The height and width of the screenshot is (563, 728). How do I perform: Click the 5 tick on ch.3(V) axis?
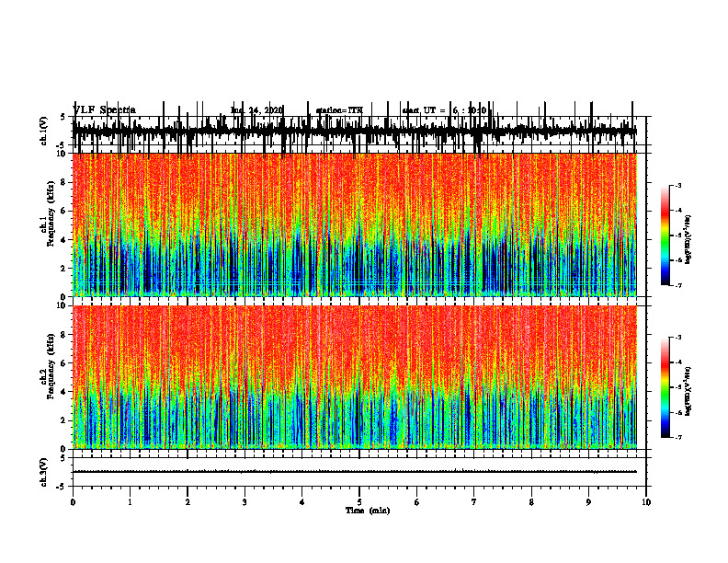click(63, 458)
